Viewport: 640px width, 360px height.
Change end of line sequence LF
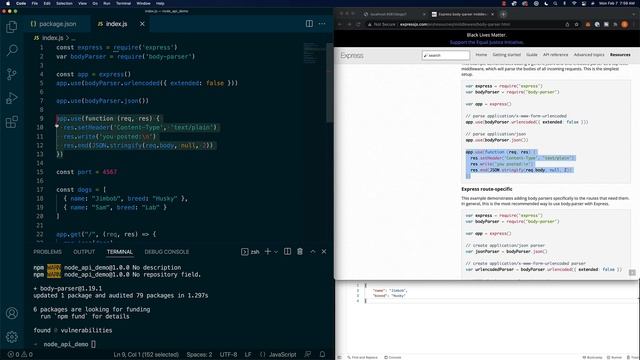[248, 355]
